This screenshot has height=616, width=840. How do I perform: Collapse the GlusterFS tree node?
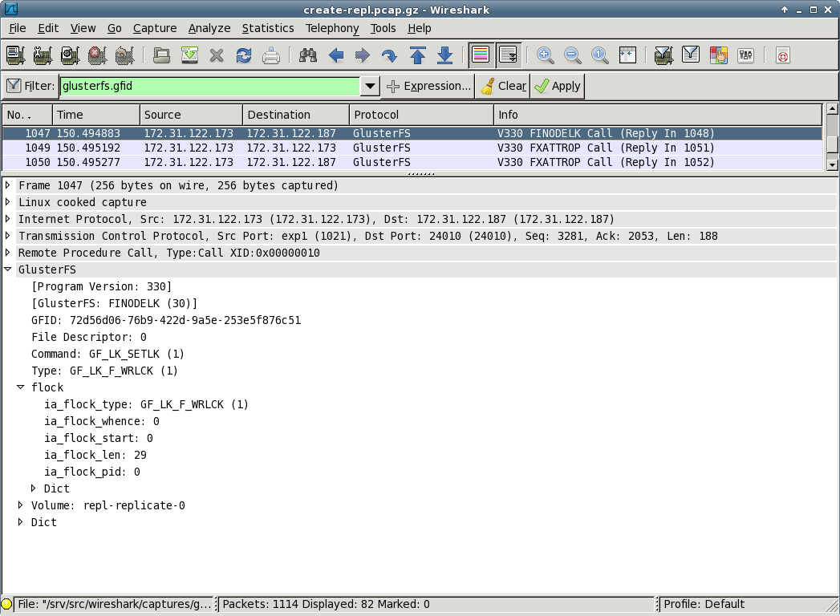(x=8, y=269)
